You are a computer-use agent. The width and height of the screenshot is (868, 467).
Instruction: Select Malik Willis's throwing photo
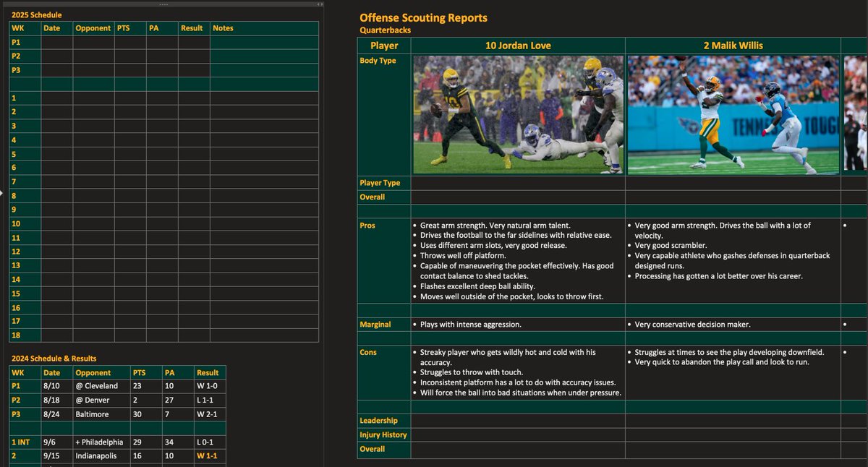(732, 113)
